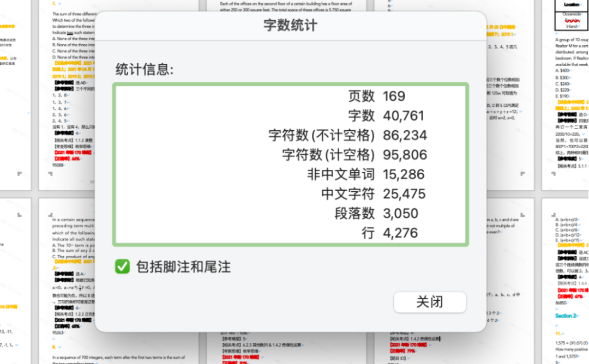The height and width of the screenshot is (364, 589).
Task: Click the 中文字符 25,475 value
Action: [x=406, y=193]
